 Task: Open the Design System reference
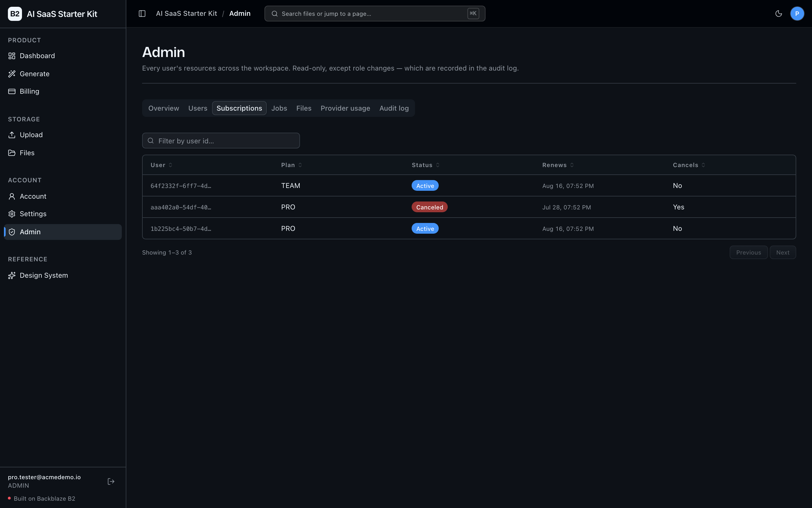(x=63, y=275)
